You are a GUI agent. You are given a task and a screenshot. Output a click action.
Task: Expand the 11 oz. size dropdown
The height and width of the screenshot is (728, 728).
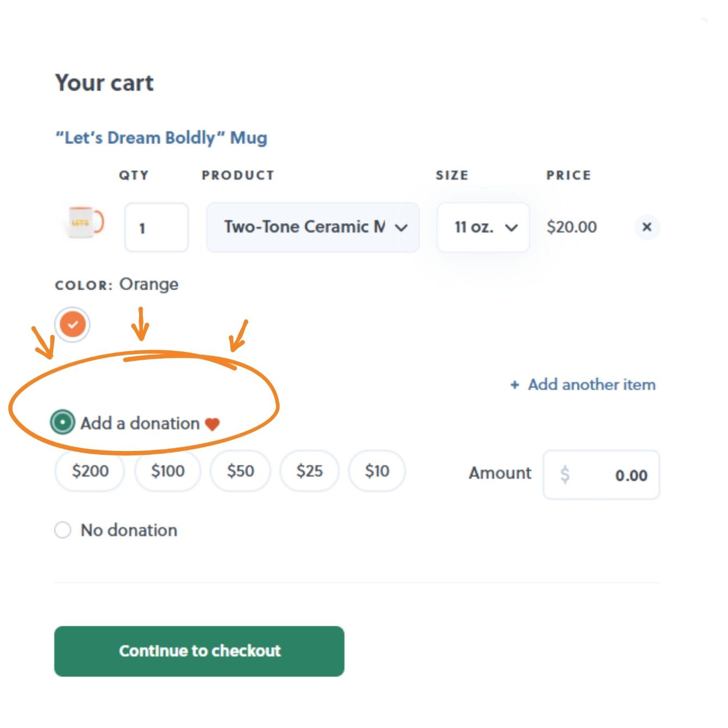coord(483,227)
